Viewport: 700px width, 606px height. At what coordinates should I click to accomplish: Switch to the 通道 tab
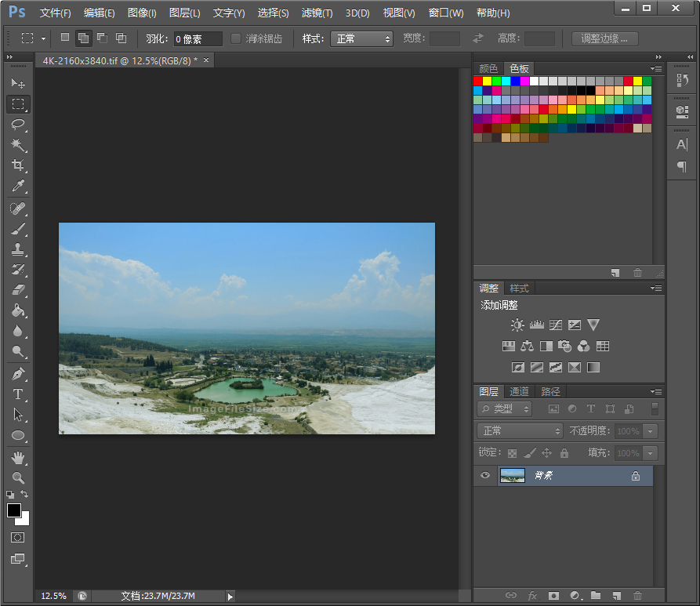point(519,391)
